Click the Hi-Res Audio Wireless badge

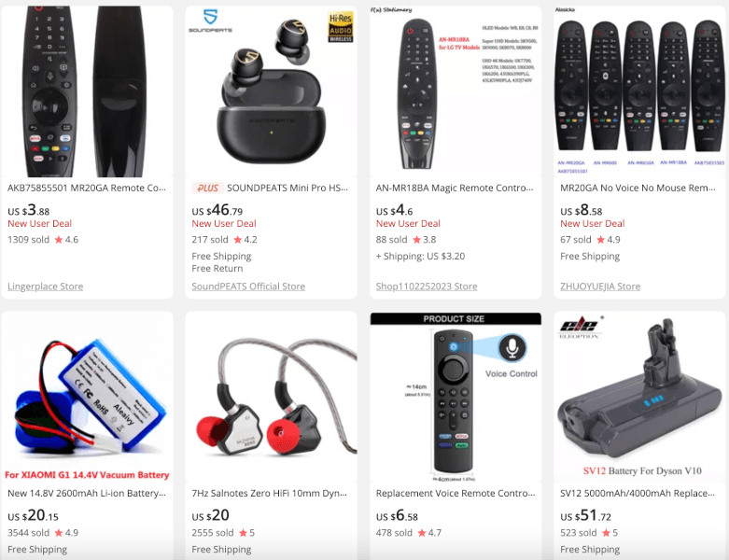click(341, 27)
